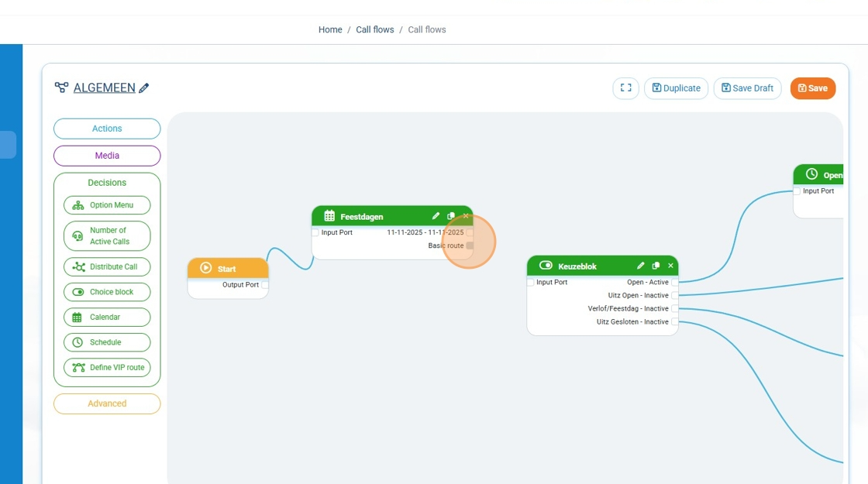Viewport: 868px width, 484px height.
Task: Expand the Media category
Action: [107, 156]
